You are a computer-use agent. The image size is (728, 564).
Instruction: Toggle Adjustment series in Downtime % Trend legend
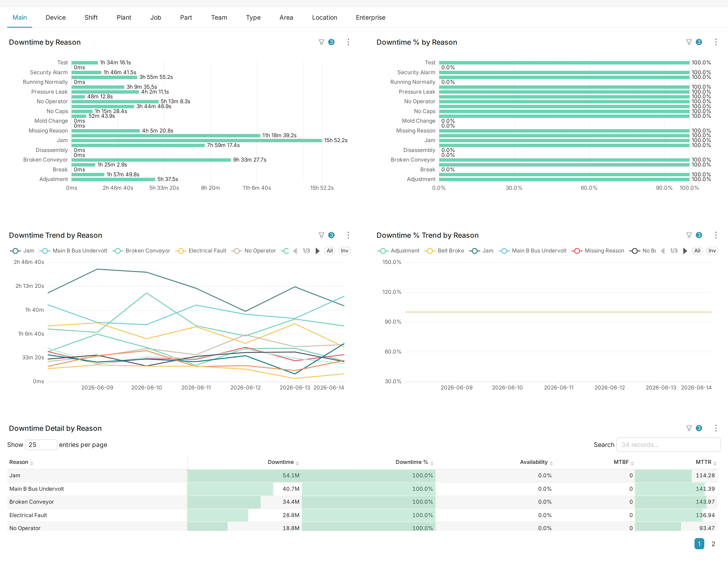pyautogui.click(x=398, y=251)
